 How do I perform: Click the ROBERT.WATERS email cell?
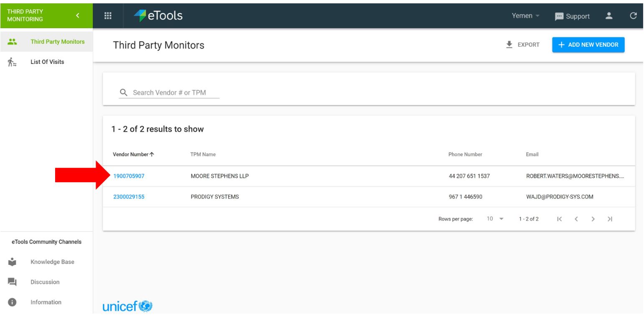tap(576, 176)
